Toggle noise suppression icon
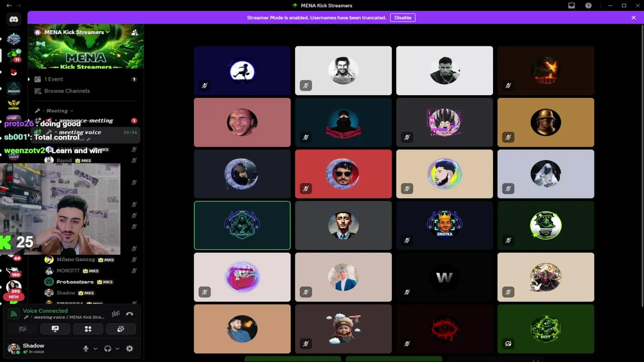 point(116,314)
